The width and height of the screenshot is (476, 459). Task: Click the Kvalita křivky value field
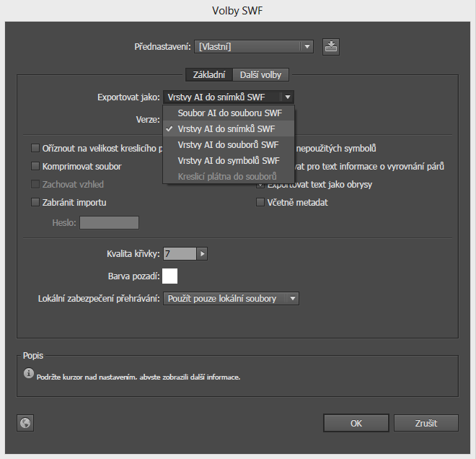(180, 253)
